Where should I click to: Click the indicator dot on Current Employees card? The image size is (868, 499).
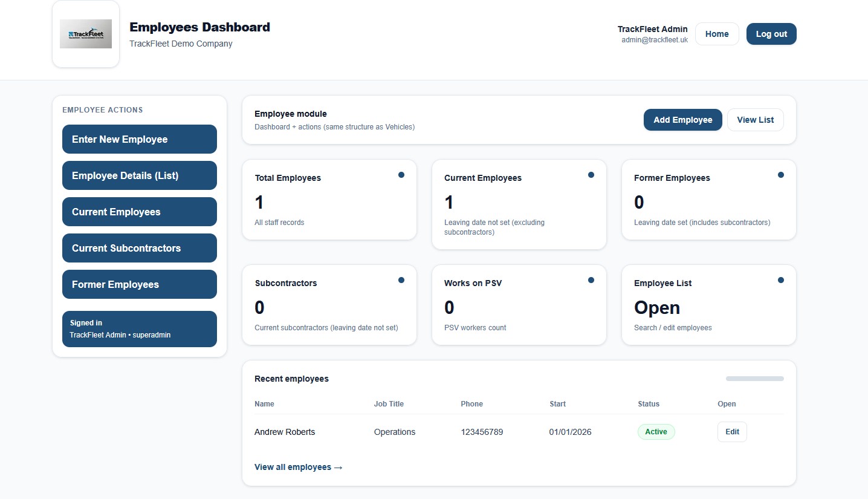tap(591, 175)
